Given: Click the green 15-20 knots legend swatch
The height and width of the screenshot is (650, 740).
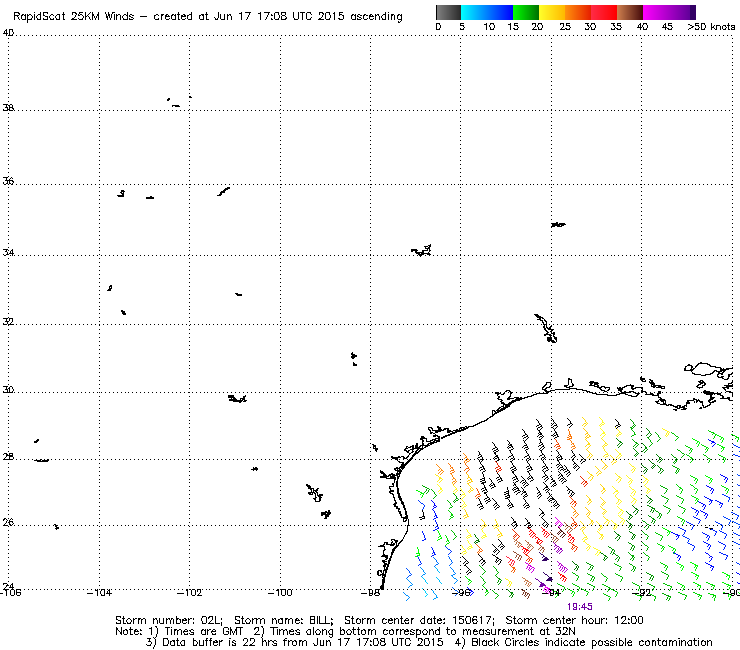Looking at the screenshot, I should pos(526,12).
